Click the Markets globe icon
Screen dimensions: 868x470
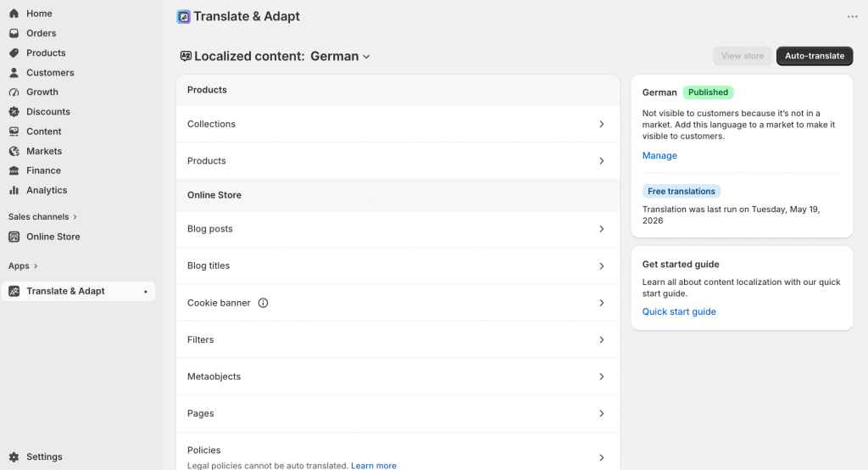coord(14,151)
